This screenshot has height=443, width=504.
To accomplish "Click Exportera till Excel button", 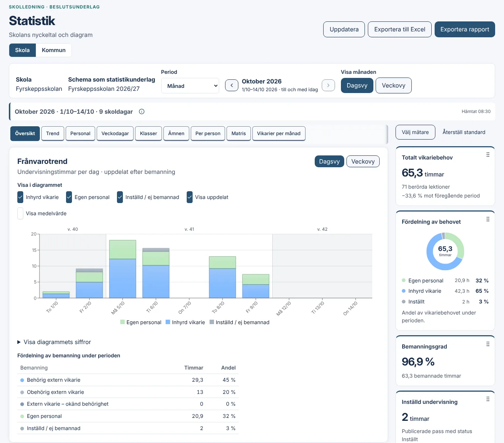I will (400, 30).
